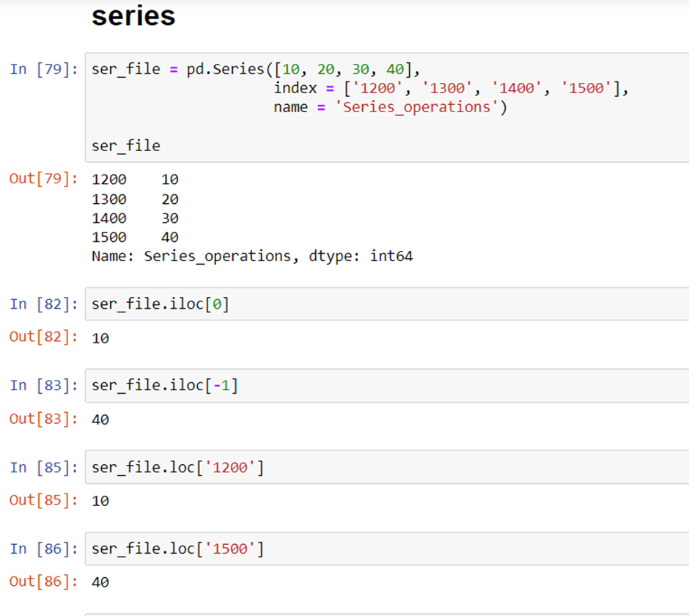Viewport: 689px width, 616px height.
Task: Select the ser_file.iloc[0] input cell
Action: coord(387,304)
